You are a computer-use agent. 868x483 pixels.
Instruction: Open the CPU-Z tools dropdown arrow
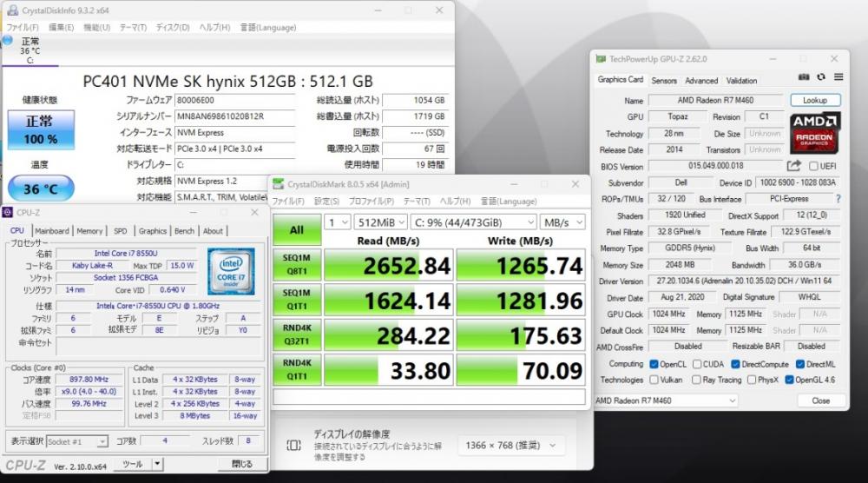(158, 464)
